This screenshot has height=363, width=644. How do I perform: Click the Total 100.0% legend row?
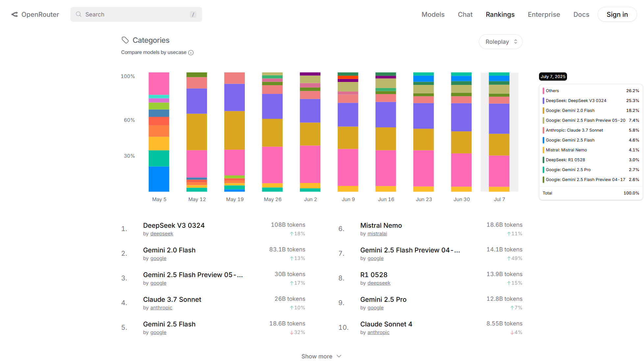591,193
